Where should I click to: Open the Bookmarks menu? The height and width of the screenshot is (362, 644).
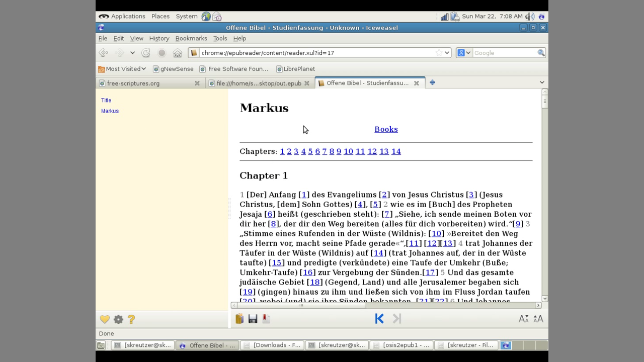(191, 38)
